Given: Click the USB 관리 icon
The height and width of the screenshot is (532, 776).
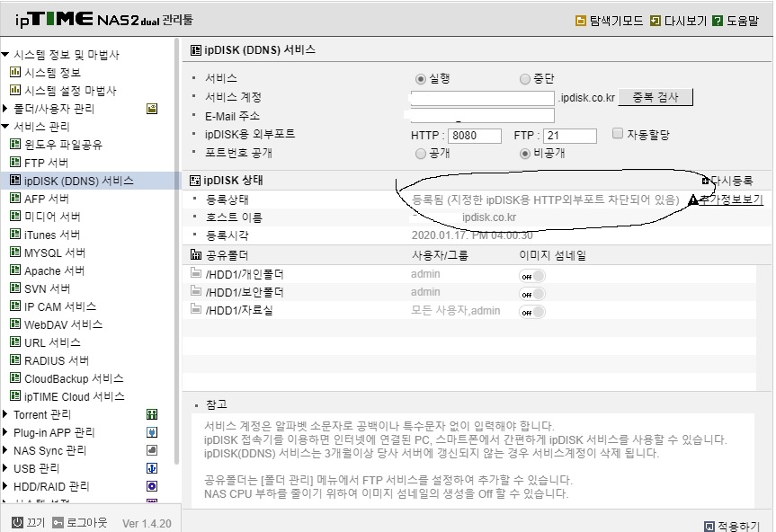Looking at the screenshot, I should coord(152,468).
